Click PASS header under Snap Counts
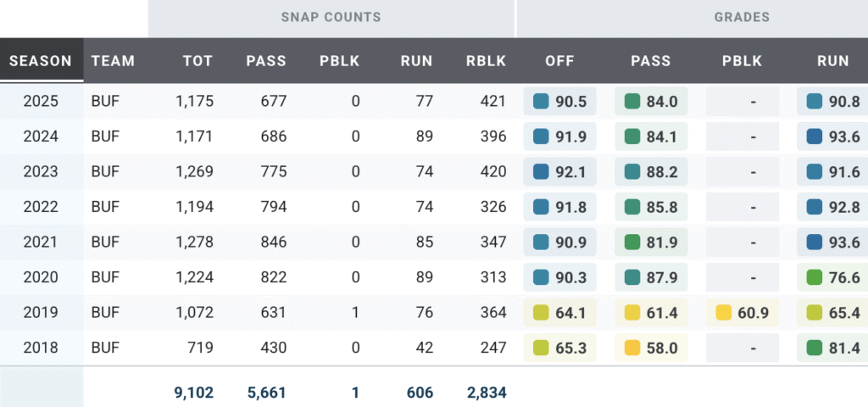This screenshot has height=407, width=868. pos(266,61)
